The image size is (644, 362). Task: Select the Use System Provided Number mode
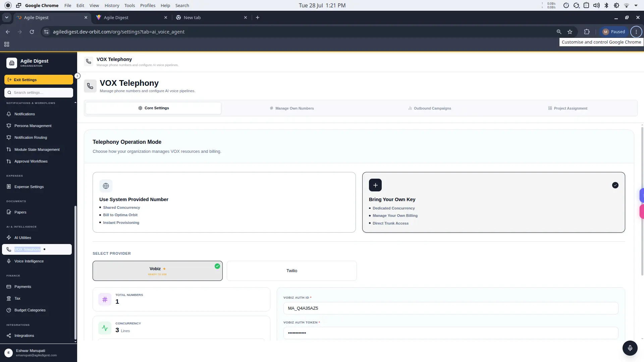(224, 202)
